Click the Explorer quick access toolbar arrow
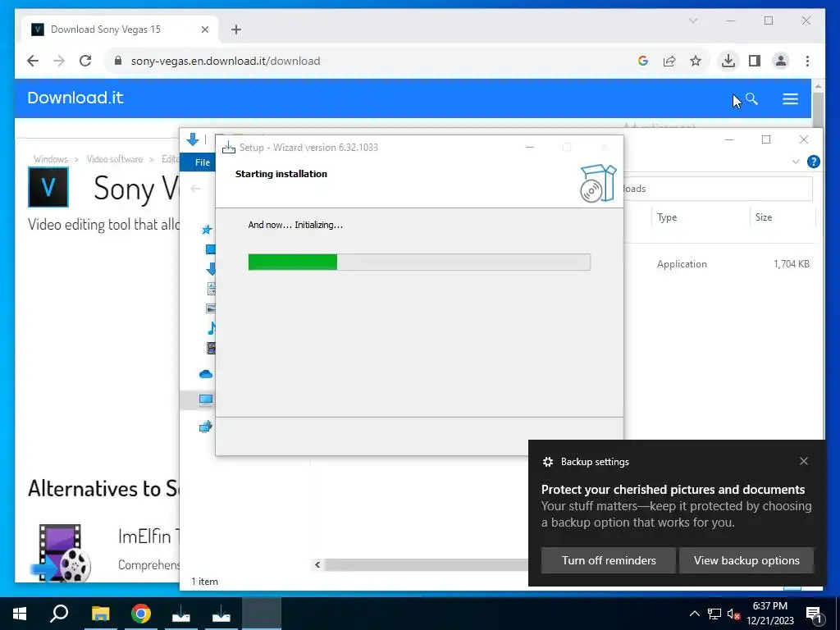This screenshot has width=840, height=630. [x=192, y=139]
